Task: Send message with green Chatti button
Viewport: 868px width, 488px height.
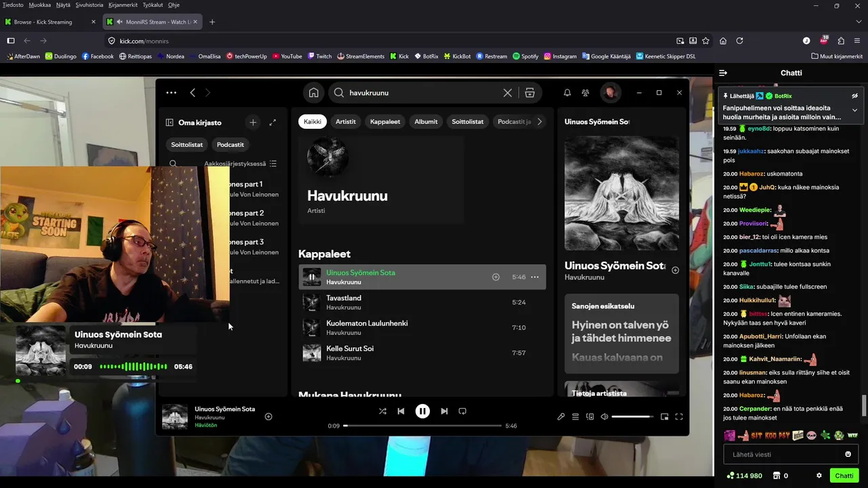Action: coord(844,476)
